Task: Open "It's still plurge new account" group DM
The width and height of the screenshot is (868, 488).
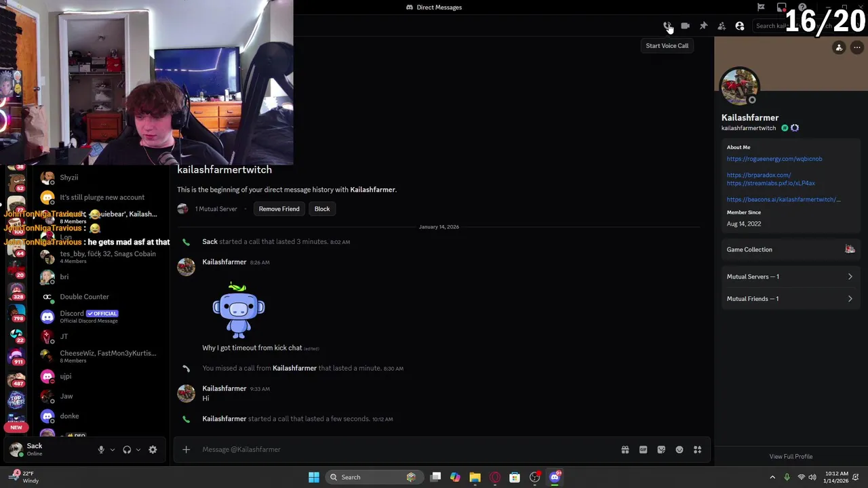Action: [100, 197]
